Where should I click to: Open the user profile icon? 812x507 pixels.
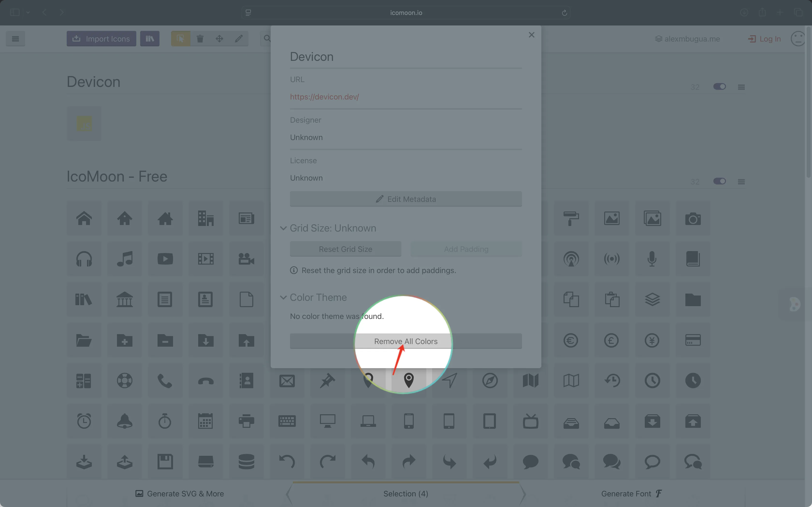798,39
